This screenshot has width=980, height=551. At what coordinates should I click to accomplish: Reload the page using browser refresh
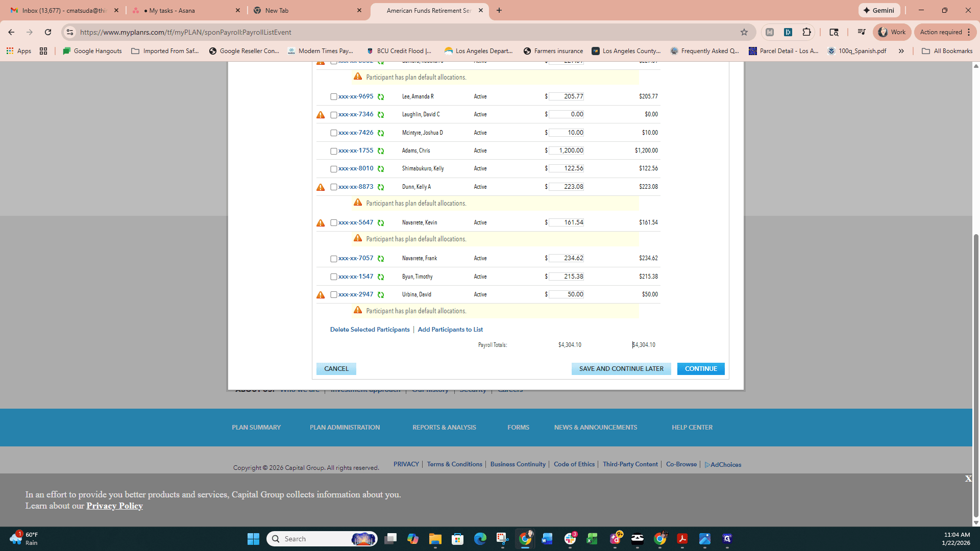tap(48, 32)
